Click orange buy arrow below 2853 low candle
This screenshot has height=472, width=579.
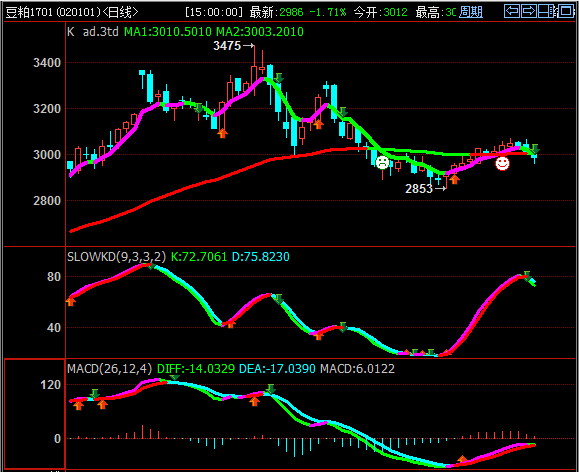pos(455,179)
